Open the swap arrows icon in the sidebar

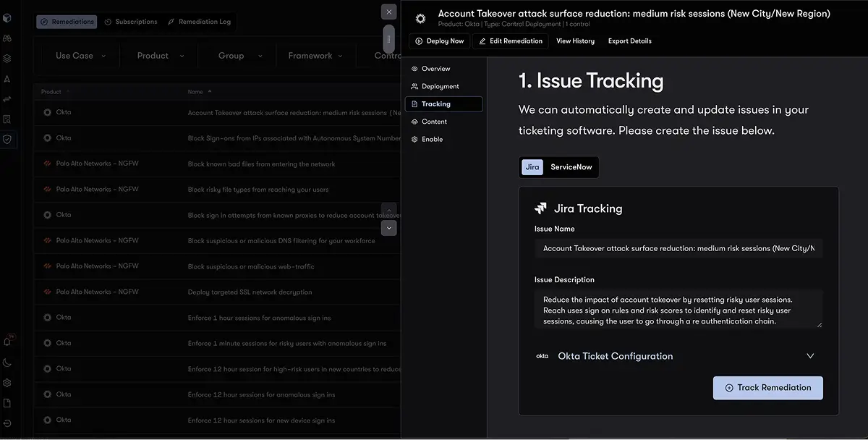pyautogui.click(x=7, y=99)
